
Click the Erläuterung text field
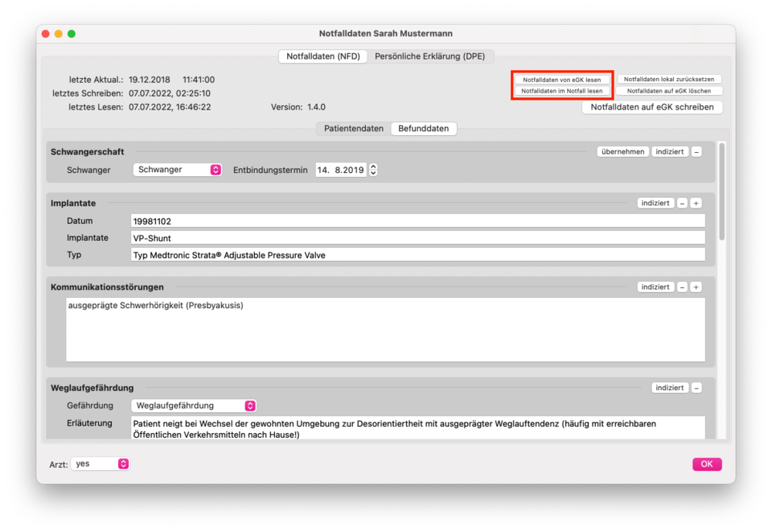point(418,428)
